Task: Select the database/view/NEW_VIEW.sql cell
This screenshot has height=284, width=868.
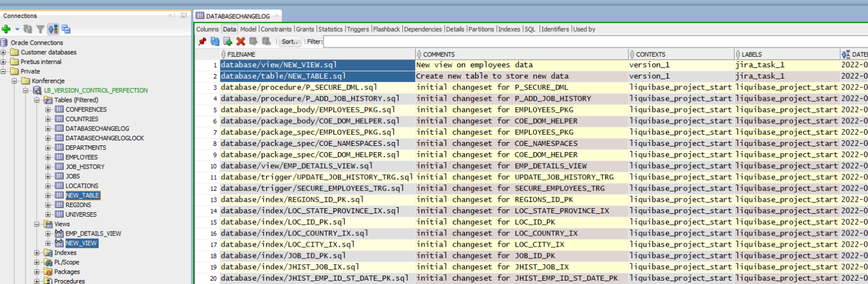Action: coord(318,65)
